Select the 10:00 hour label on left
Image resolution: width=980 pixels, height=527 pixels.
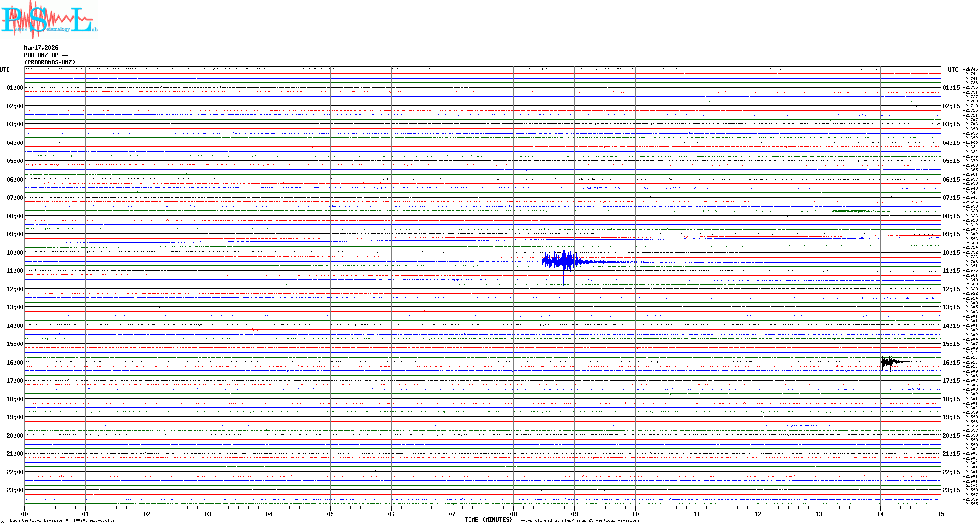15,253
